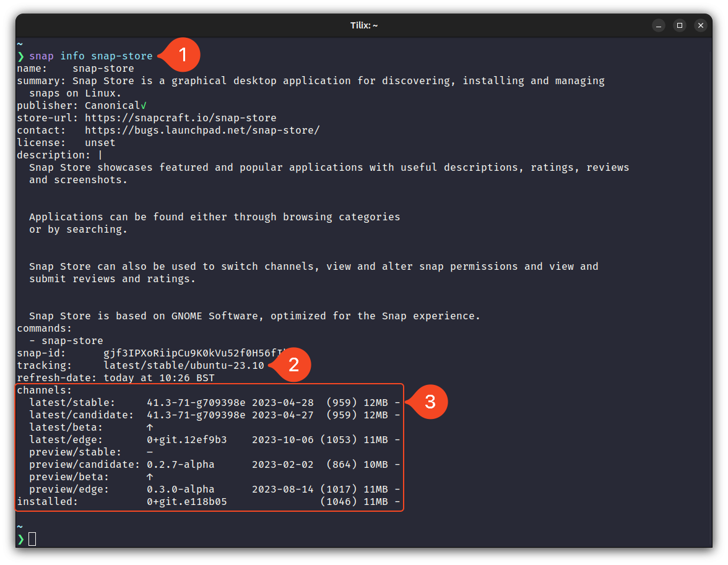Image resolution: width=728 pixels, height=565 pixels.
Task: Click the red annotation badge number 2
Action: [x=294, y=364]
